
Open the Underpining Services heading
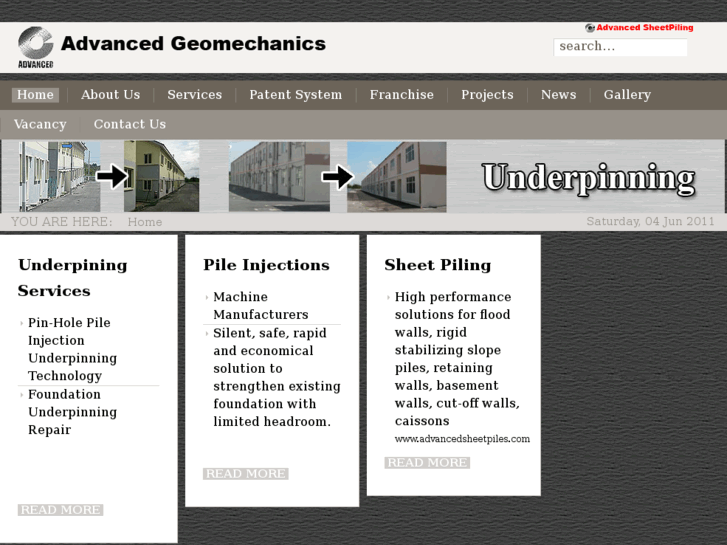[x=72, y=278]
